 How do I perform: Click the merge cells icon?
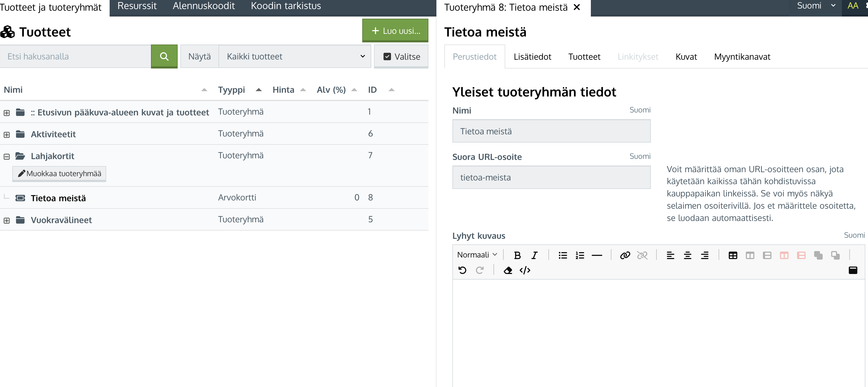(818, 255)
